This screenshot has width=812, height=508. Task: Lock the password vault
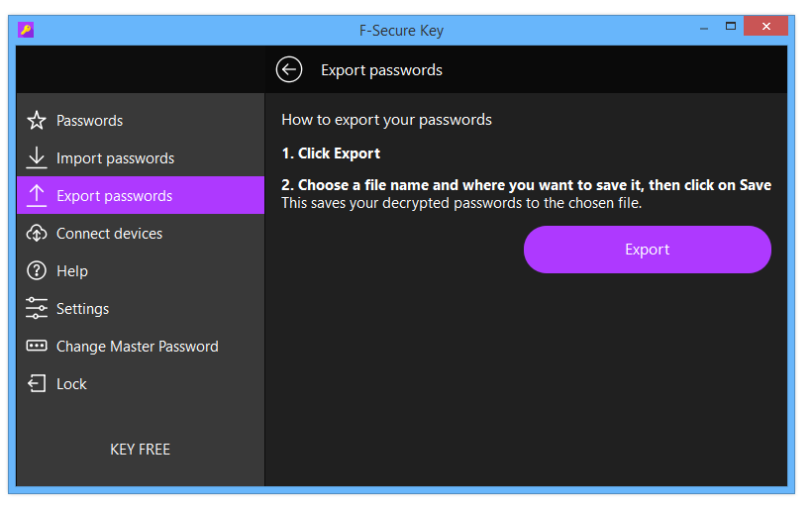pyautogui.click(x=141, y=383)
